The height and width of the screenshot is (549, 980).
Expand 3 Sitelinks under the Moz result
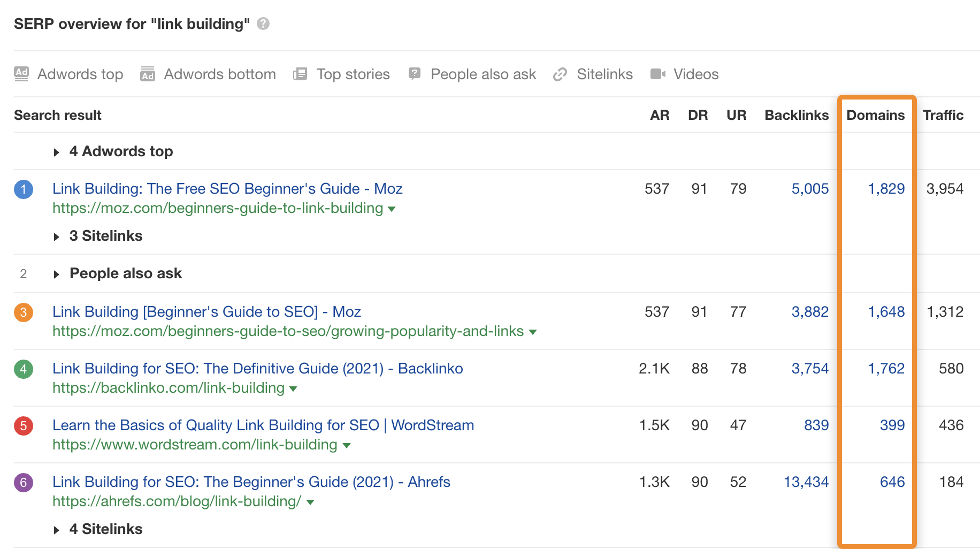click(x=57, y=237)
